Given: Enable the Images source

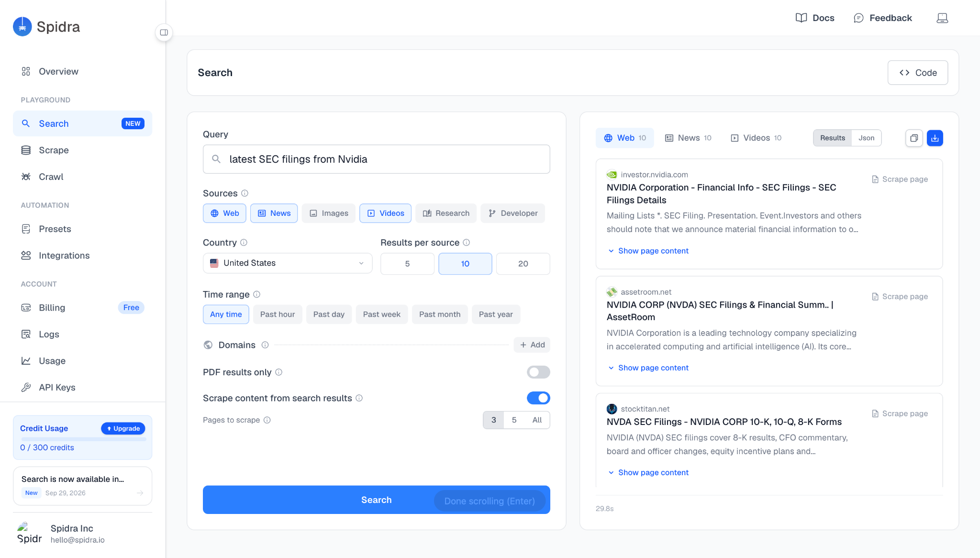Looking at the screenshot, I should [x=328, y=213].
